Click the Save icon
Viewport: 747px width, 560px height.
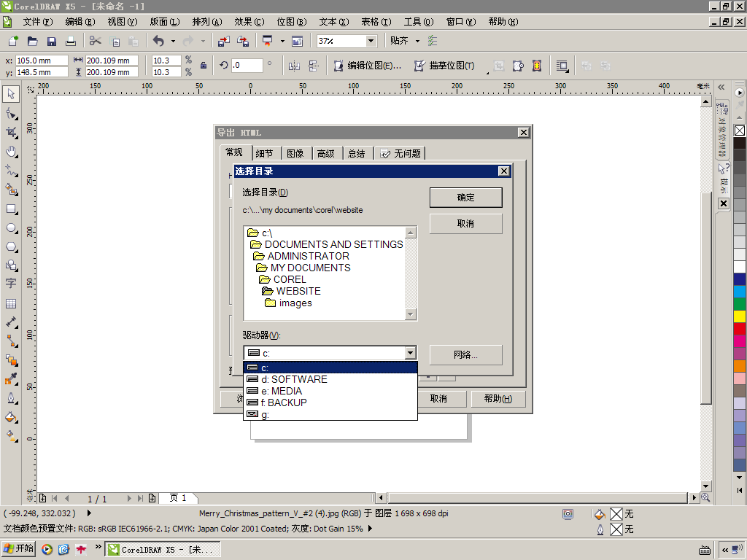point(52,41)
